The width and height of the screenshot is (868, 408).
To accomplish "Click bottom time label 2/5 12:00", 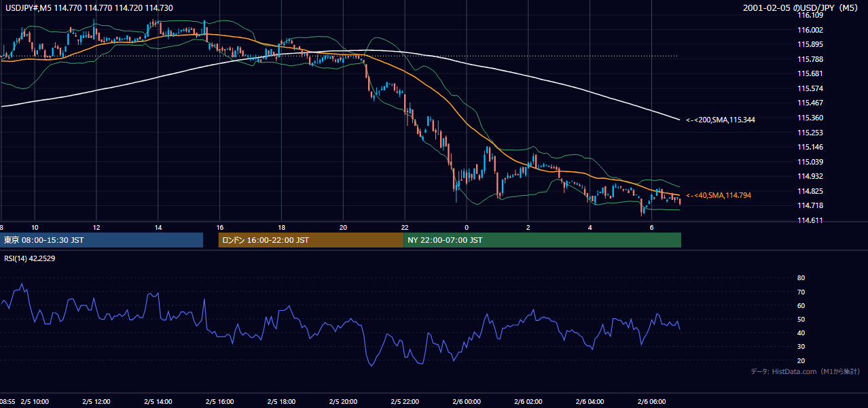I will tap(96, 401).
